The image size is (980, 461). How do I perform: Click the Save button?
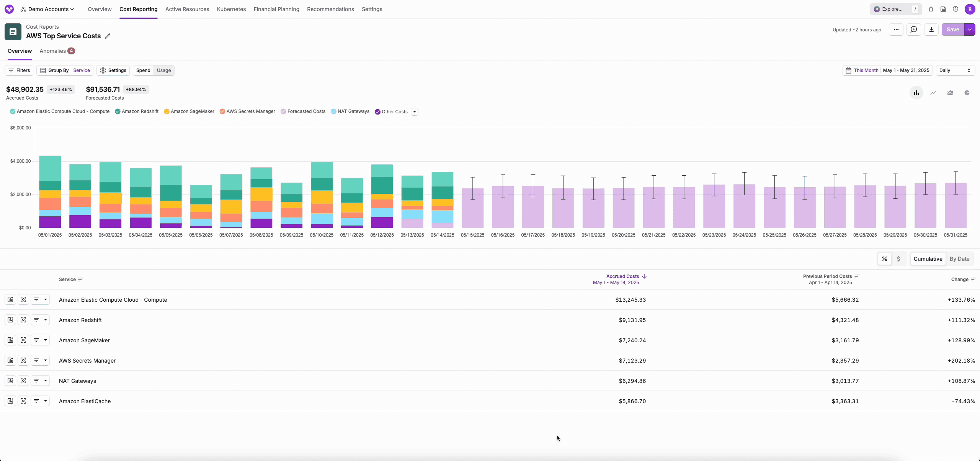pyautogui.click(x=953, y=29)
